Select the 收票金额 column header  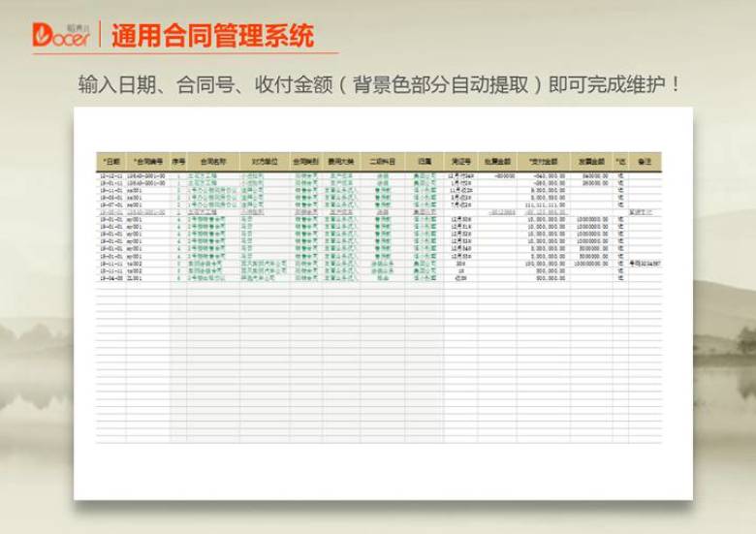click(x=497, y=162)
